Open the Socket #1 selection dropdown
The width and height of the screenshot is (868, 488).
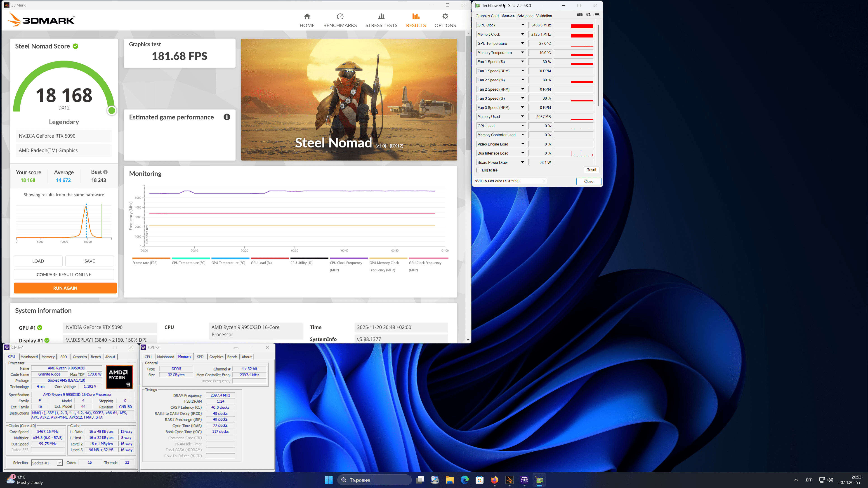(x=47, y=463)
